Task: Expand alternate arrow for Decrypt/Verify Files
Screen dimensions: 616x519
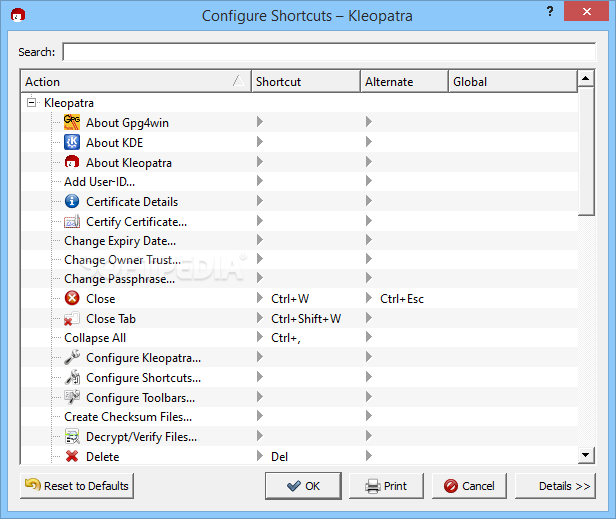Action: (x=368, y=436)
